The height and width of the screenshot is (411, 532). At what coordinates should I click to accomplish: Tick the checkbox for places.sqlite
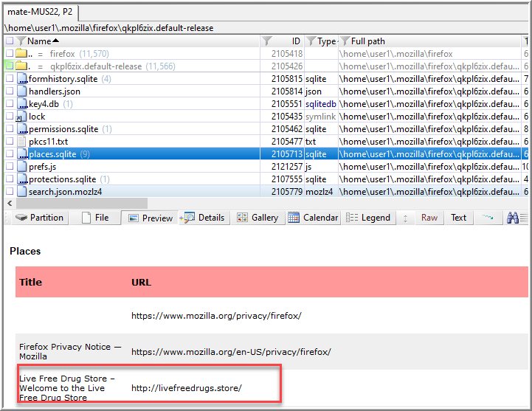pos(10,154)
